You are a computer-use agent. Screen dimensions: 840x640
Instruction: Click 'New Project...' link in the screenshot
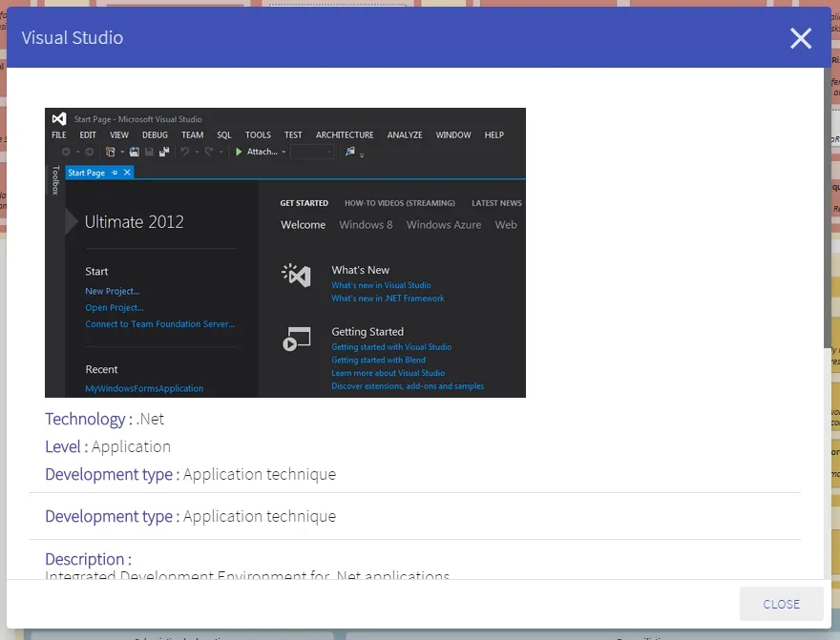tap(112, 291)
